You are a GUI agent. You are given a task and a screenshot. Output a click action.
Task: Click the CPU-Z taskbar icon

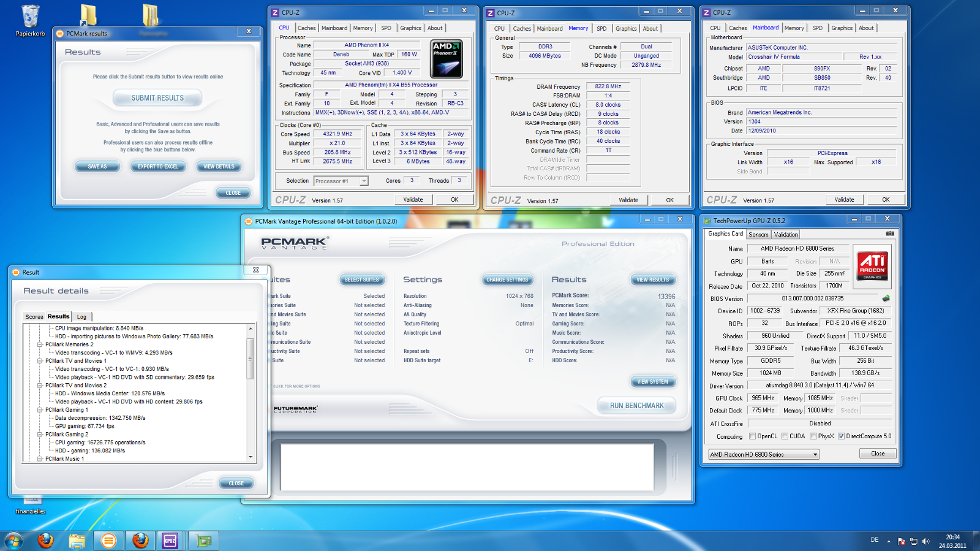(x=170, y=541)
